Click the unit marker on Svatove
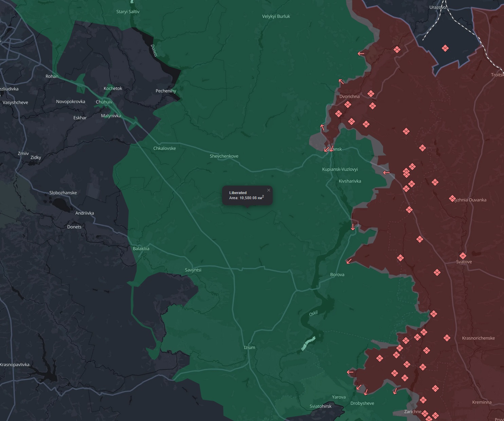This screenshot has height=421, width=504. [463, 255]
